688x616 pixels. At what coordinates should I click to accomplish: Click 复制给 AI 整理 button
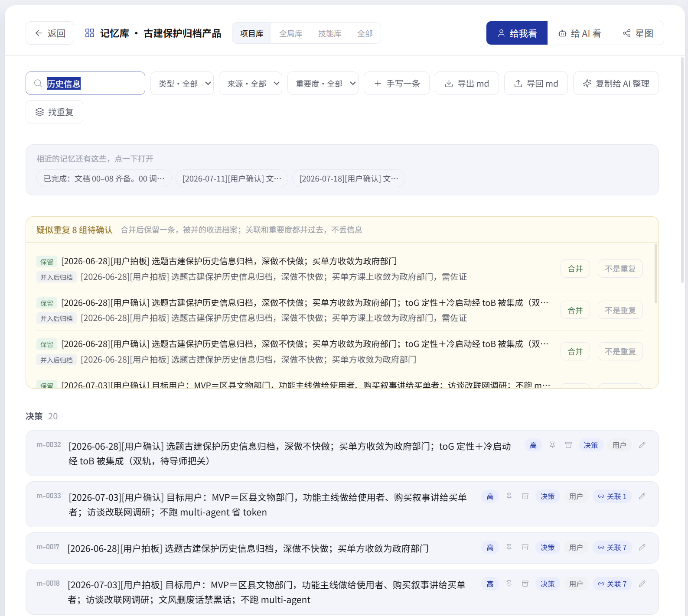click(616, 83)
